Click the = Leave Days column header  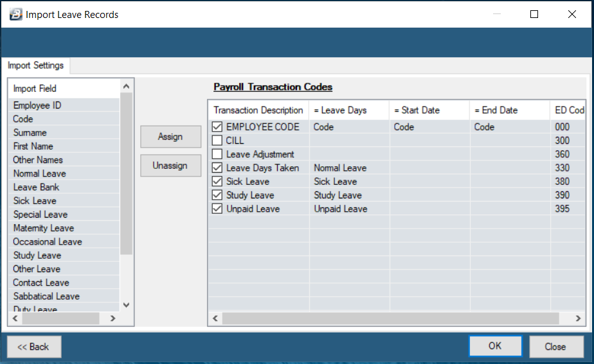[349, 110]
